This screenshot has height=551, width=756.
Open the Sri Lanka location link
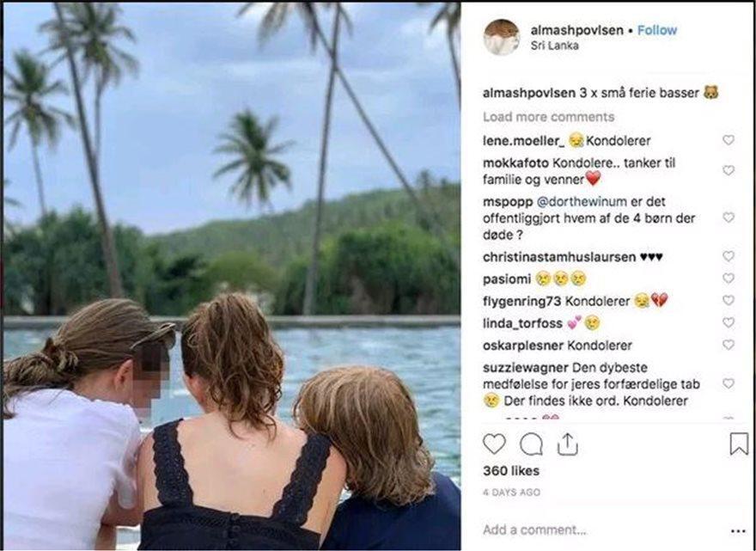pyautogui.click(x=554, y=46)
